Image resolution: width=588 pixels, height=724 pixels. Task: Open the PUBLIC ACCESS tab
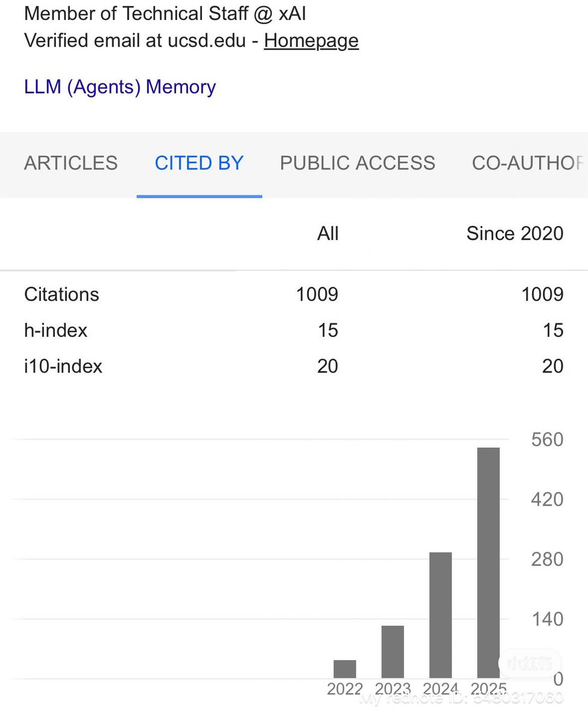(x=358, y=163)
